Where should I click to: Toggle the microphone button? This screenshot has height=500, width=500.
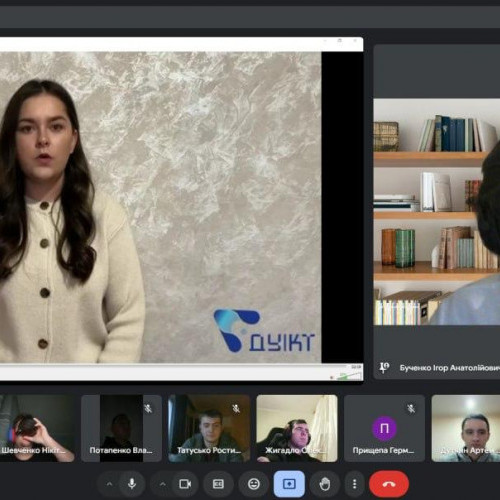pos(132,484)
